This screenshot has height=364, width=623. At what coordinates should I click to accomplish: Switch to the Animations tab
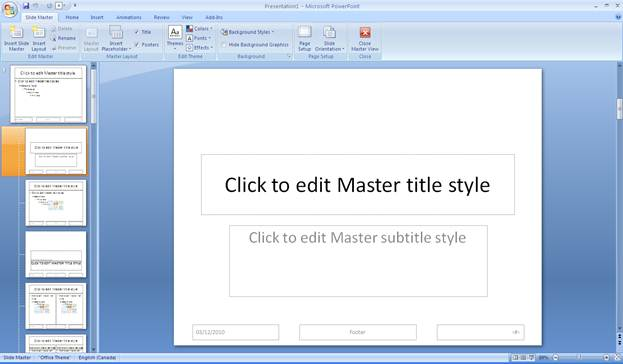pos(129,17)
